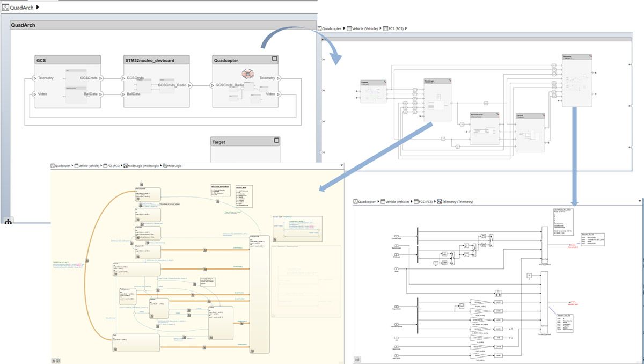Click the square badge on Target component
Viewport: 644px width, 364px height.
click(276, 141)
